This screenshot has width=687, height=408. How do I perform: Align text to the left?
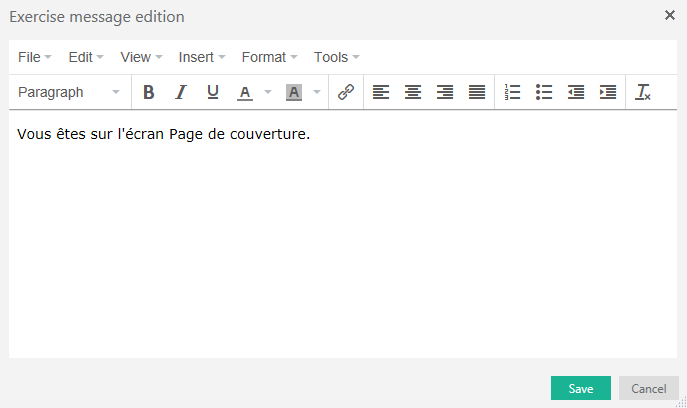pos(381,92)
